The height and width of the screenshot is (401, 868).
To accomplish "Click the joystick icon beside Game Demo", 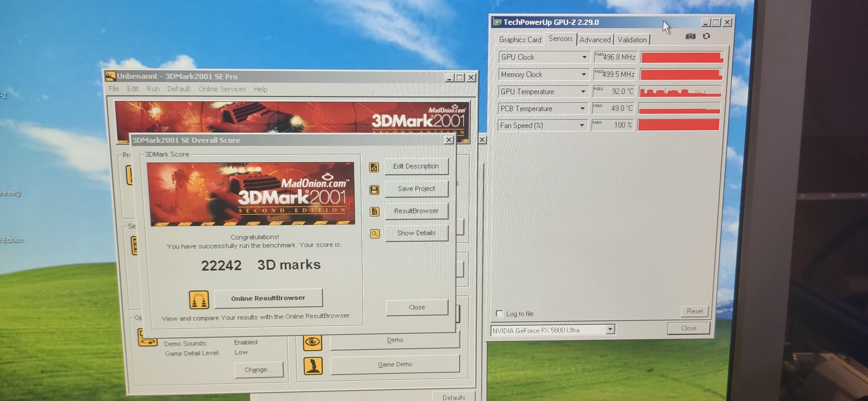I will point(313,366).
